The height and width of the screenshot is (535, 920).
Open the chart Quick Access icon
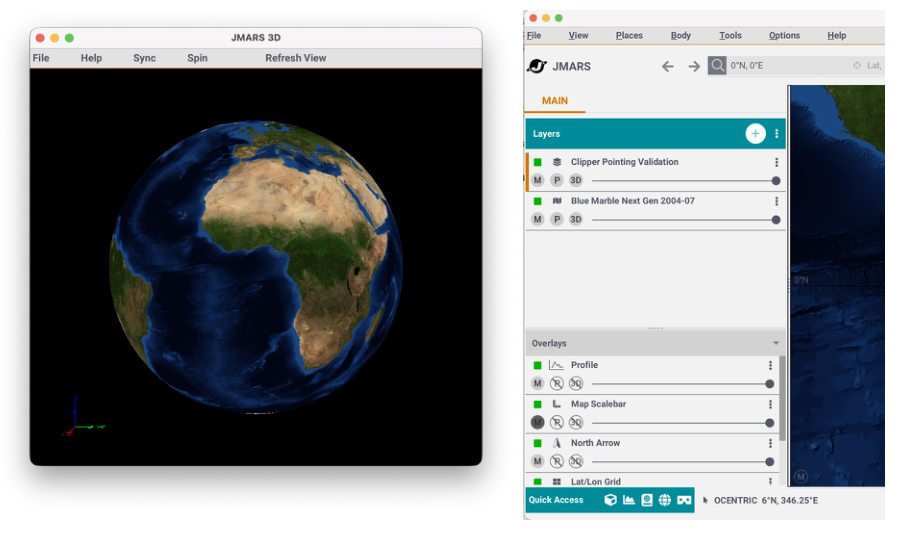click(628, 500)
